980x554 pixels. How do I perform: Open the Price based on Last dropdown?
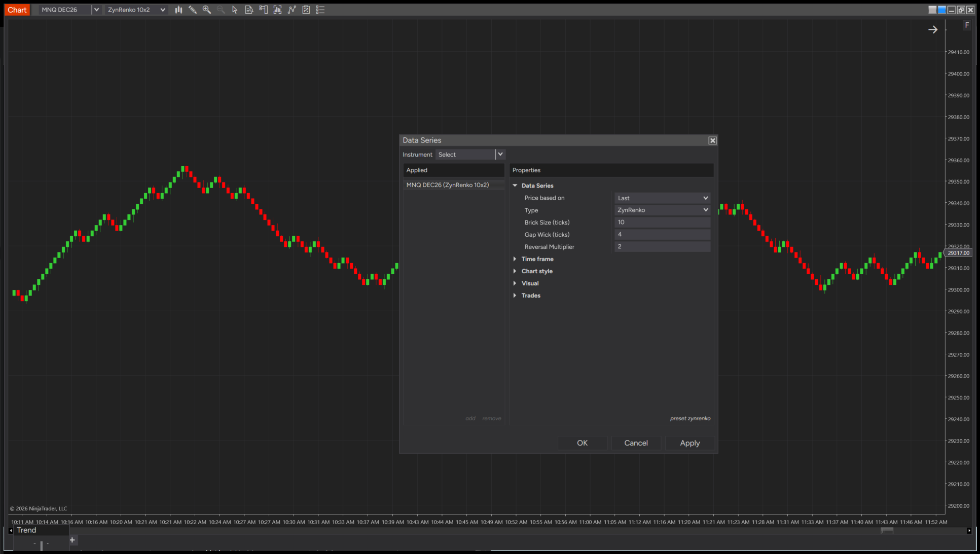662,198
